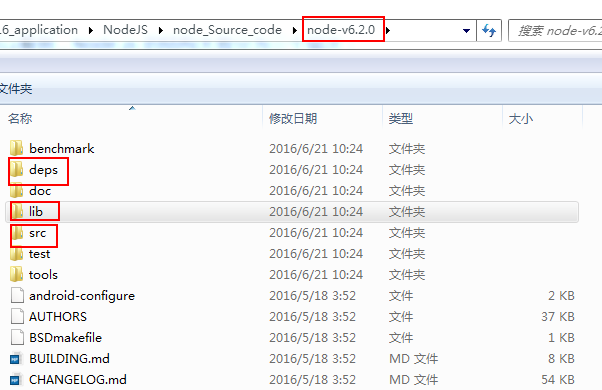This screenshot has width=602, height=390.
Task: Expand the arrow after node-v6.2.0 breadcrumb
Action: tap(388, 30)
